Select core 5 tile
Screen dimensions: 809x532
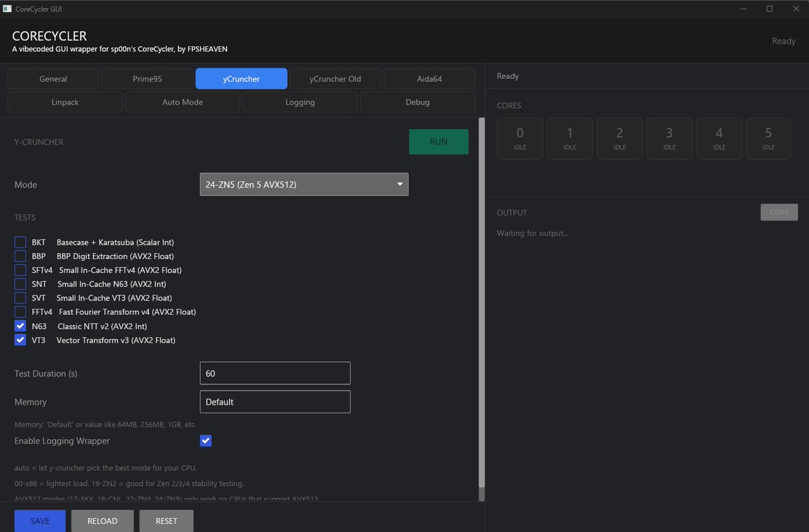coord(769,139)
